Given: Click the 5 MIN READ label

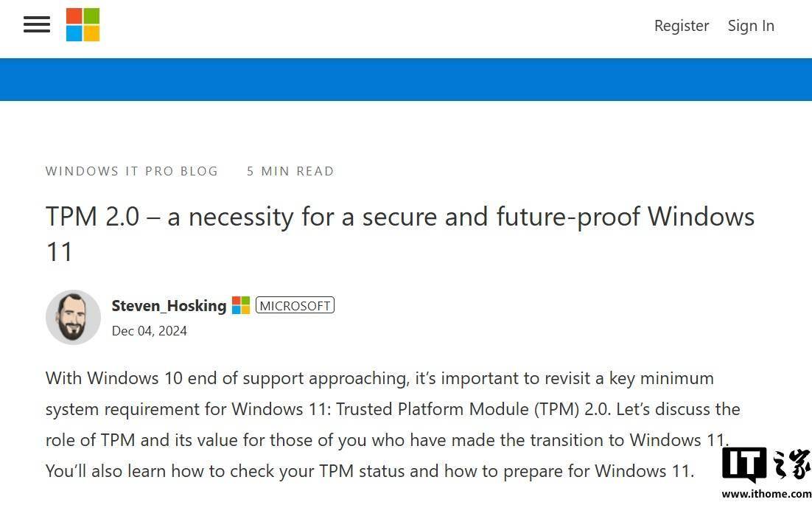Looking at the screenshot, I should click(x=290, y=171).
